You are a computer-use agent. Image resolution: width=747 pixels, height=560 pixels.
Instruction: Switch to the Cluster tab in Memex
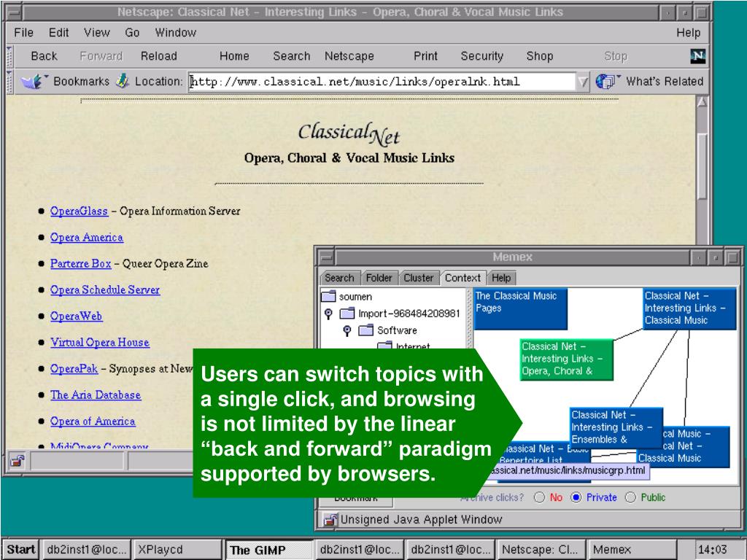(x=418, y=278)
